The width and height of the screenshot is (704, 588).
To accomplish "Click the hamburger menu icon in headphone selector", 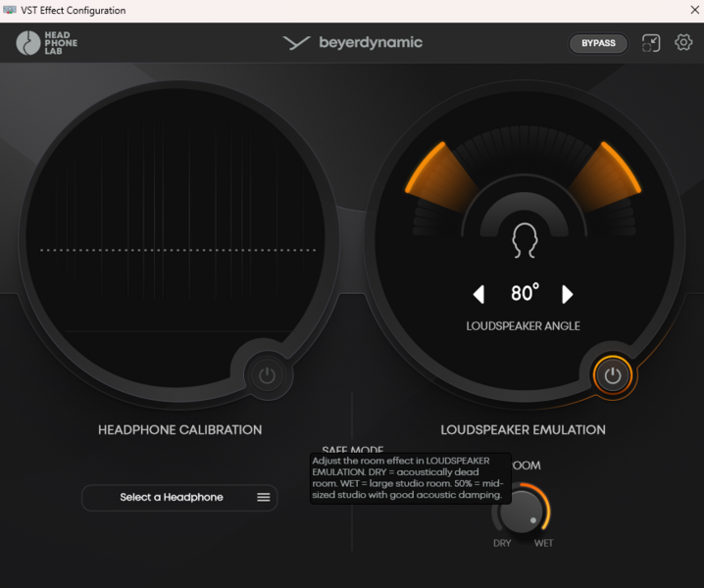I will coord(264,497).
